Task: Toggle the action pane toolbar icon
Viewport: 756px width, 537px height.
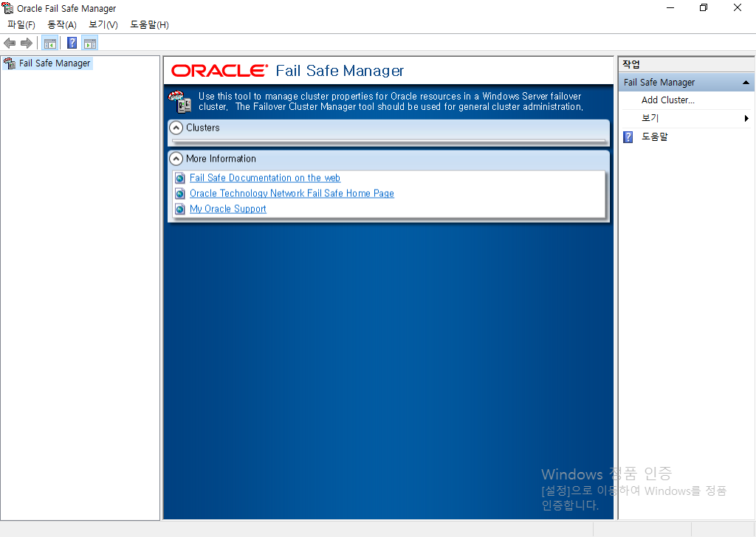Action: [90, 44]
